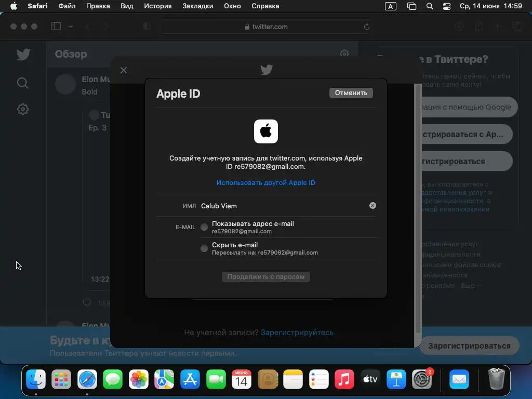Select Скрыть e-mail radio option

204,248
